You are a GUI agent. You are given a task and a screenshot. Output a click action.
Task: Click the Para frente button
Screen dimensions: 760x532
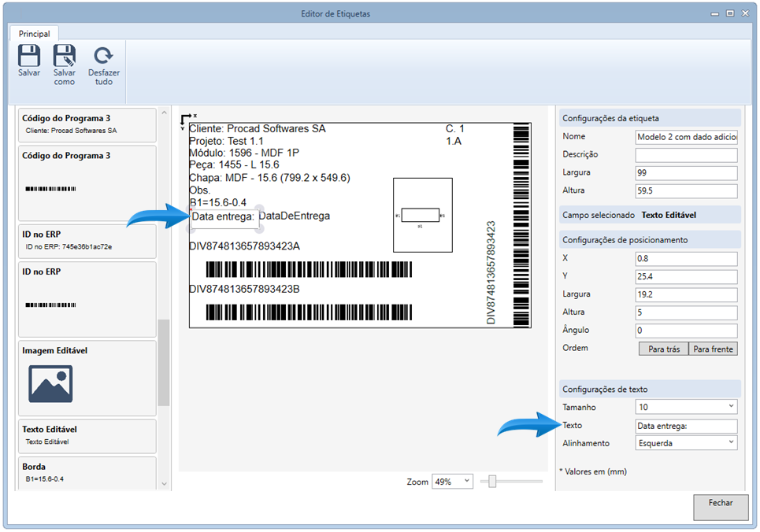point(713,349)
